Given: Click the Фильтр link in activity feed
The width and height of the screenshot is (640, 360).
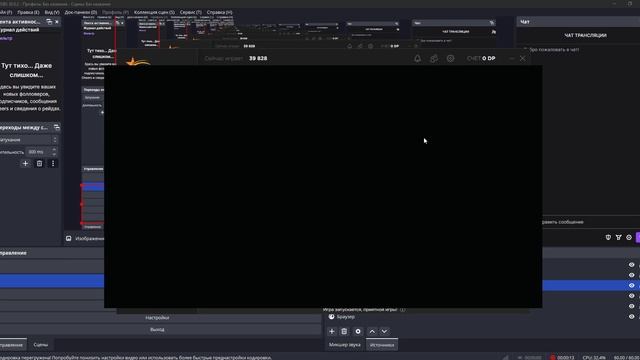Looking at the screenshot, I should click(x=6, y=38).
